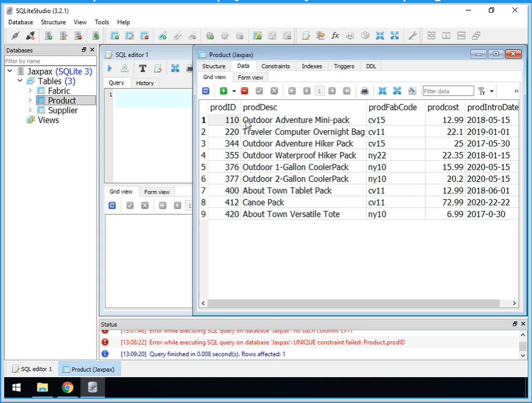Click the Remove database icon

click(x=78, y=36)
